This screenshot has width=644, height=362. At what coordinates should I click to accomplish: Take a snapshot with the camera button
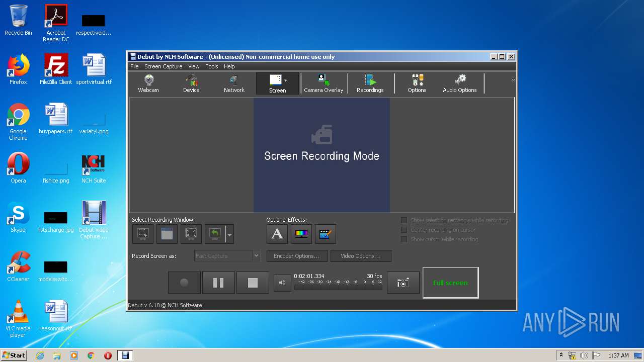(x=403, y=283)
